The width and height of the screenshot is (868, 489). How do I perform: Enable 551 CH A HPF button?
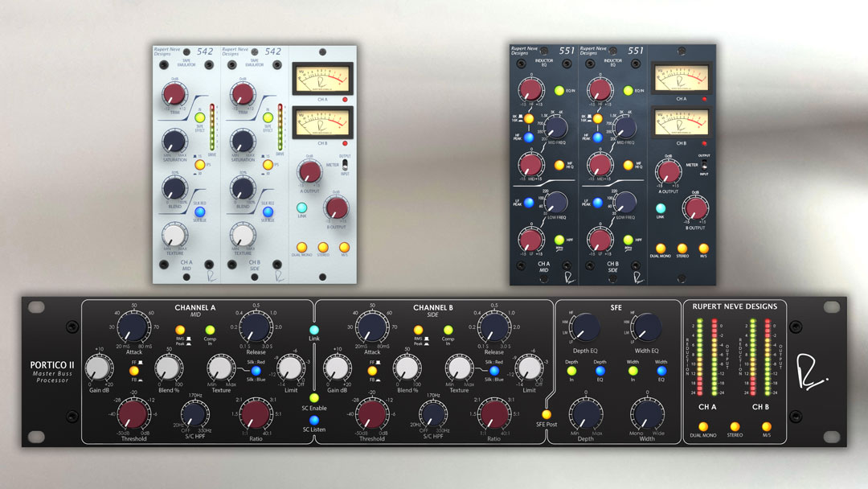click(x=559, y=240)
